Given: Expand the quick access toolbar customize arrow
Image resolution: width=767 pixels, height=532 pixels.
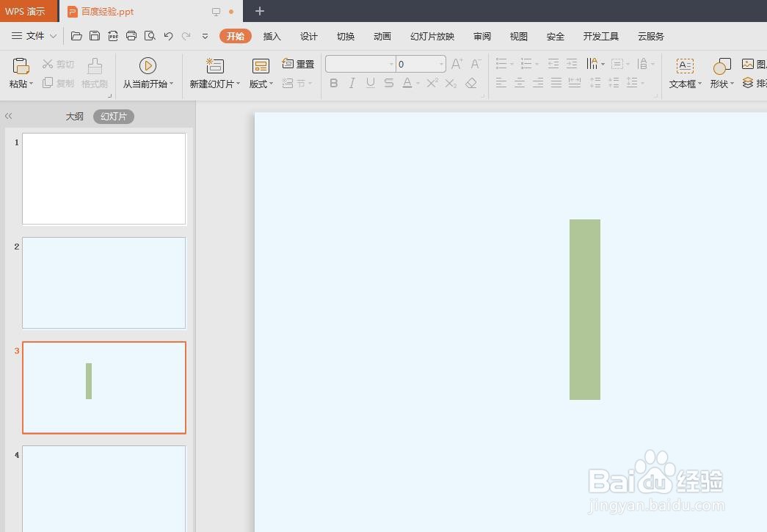Looking at the screenshot, I should 205,36.
